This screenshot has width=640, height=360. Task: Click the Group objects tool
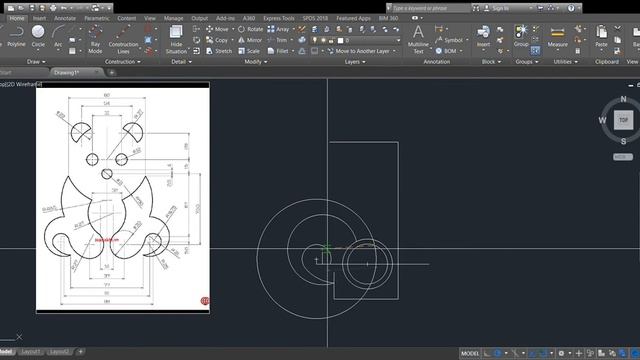coord(521,36)
